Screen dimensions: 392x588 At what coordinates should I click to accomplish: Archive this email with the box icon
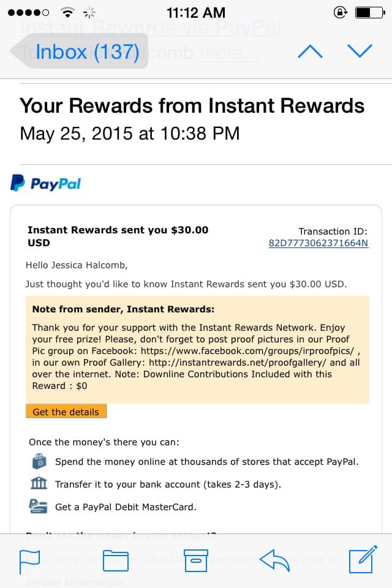click(196, 560)
